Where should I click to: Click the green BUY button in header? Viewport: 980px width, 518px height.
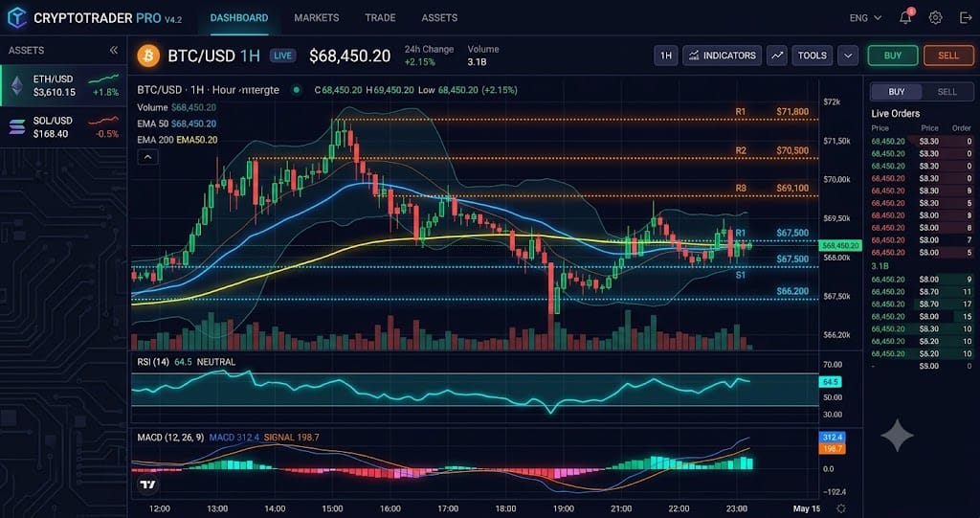[x=893, y=56]
